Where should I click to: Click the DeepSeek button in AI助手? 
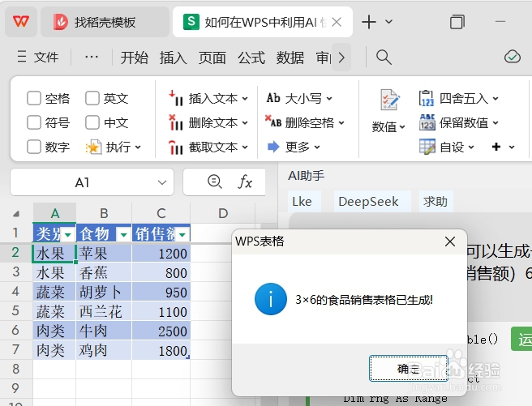click(x=372, y=201)
